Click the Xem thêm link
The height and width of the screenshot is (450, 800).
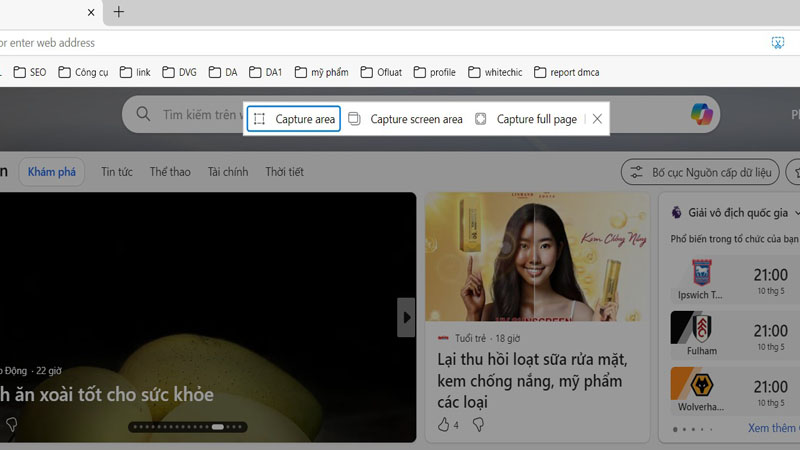[773, 428]
